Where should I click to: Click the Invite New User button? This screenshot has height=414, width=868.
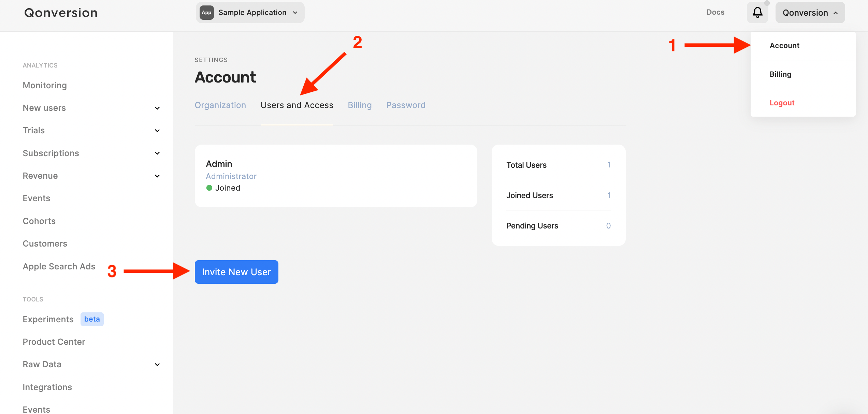point(236,272)
